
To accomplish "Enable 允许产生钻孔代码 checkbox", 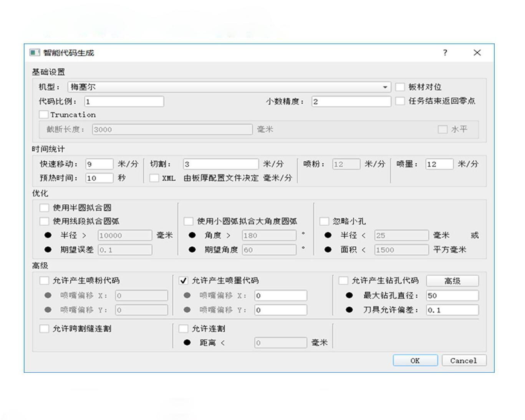I will pyautogui.click(x=343, y=281).
